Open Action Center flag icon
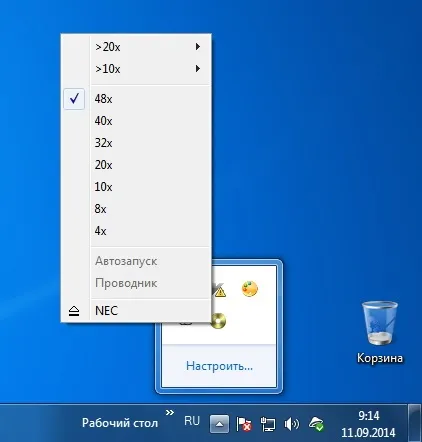Image resolution: width=422 pixels, height=442 pixels. pyautogui.click(x=244, y=424)
